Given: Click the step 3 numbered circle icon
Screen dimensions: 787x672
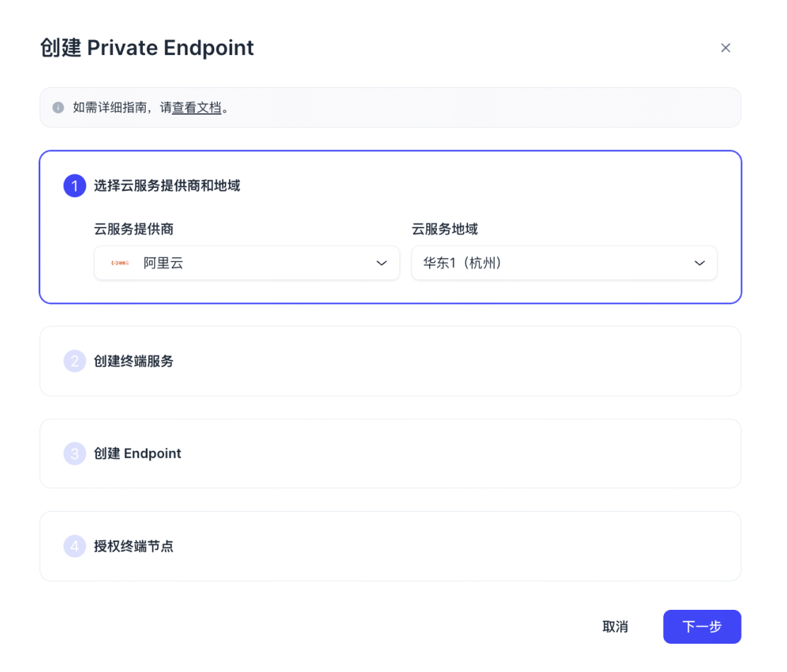Looking at the screenshot, I should click(74, 454).
